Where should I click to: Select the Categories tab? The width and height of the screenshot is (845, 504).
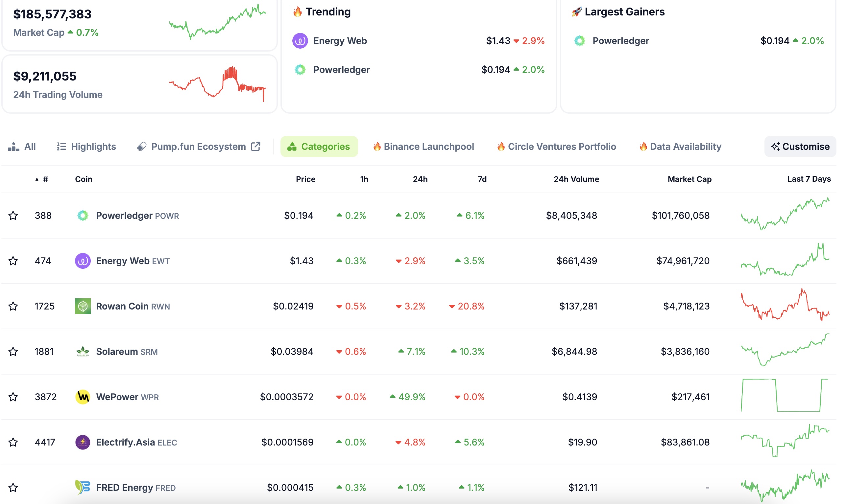[319, 147]
